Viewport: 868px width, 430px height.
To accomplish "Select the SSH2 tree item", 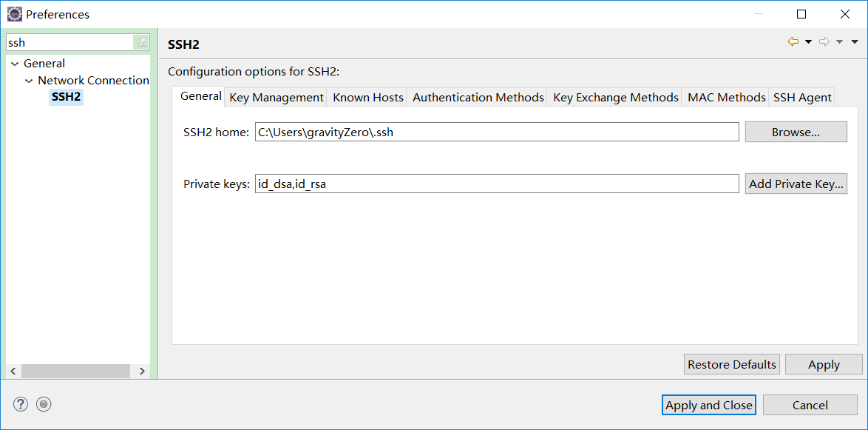I will [x=66, y=97].
